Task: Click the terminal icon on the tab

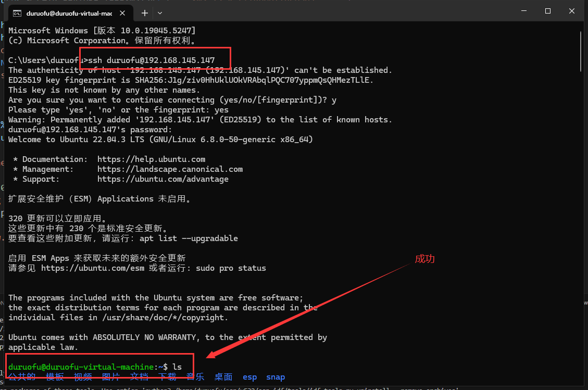Action: (17, 12)
